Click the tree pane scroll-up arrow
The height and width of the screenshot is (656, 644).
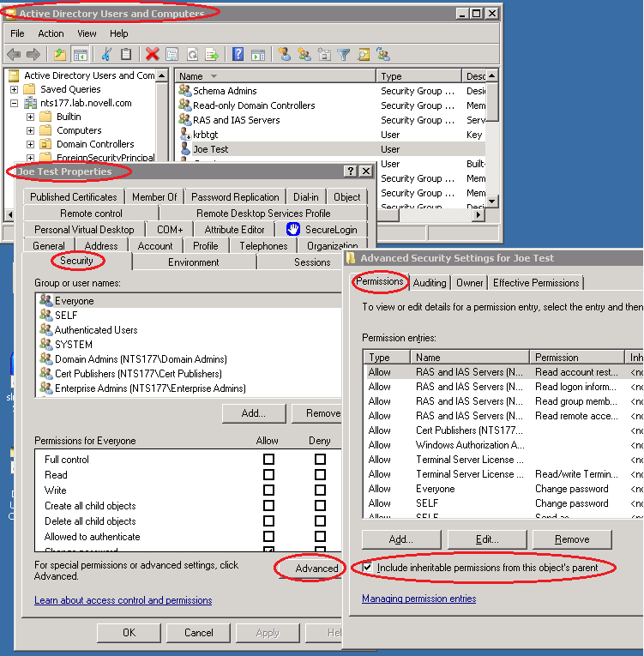(161, 75)
